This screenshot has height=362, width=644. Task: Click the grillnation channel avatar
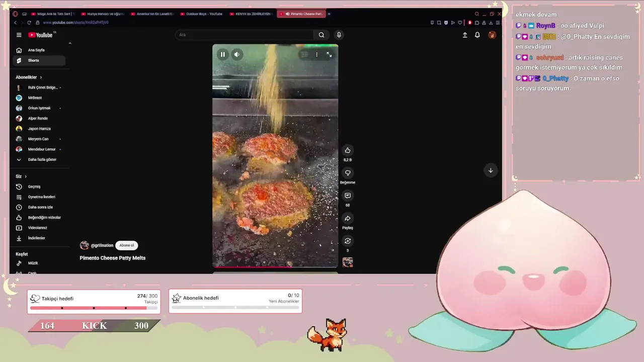point(84,245)
